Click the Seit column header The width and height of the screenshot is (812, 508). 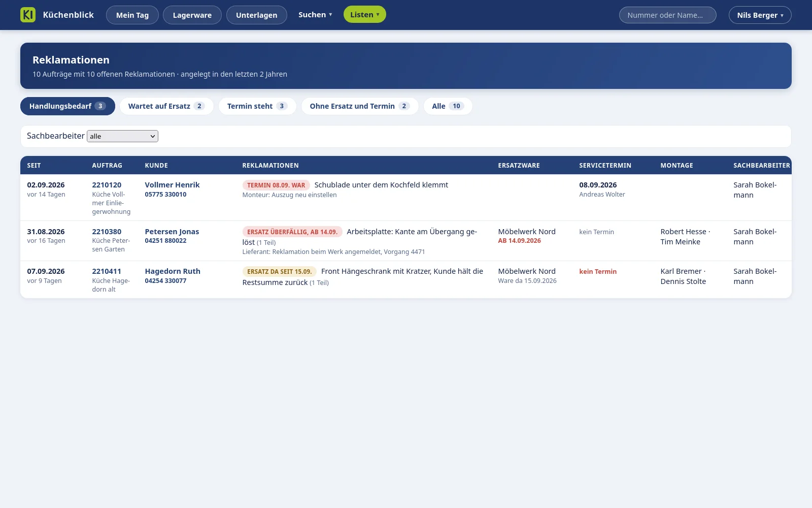click(34, 166)
